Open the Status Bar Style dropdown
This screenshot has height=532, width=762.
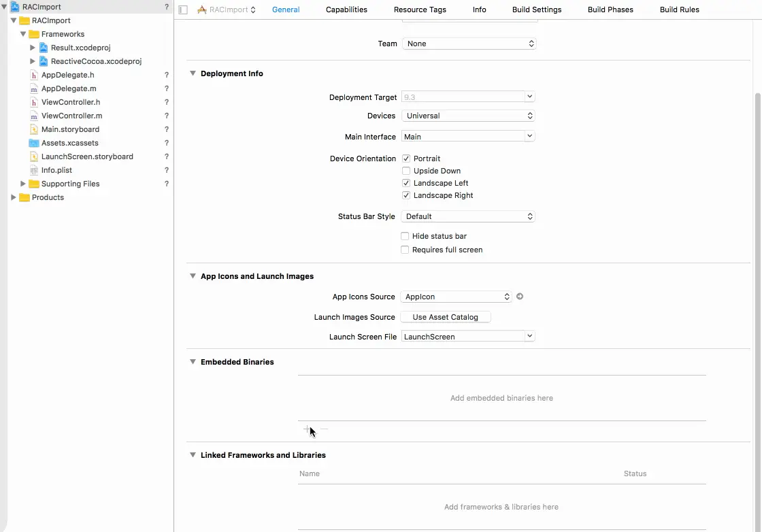[x=469, y=216]
